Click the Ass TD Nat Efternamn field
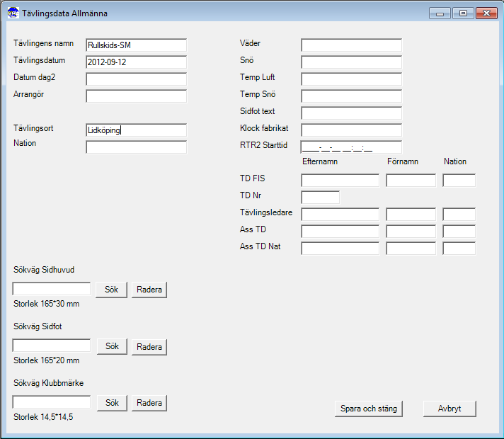Image resolution: width=504 pixels, height=439 pixels. (x=340, y=249)
